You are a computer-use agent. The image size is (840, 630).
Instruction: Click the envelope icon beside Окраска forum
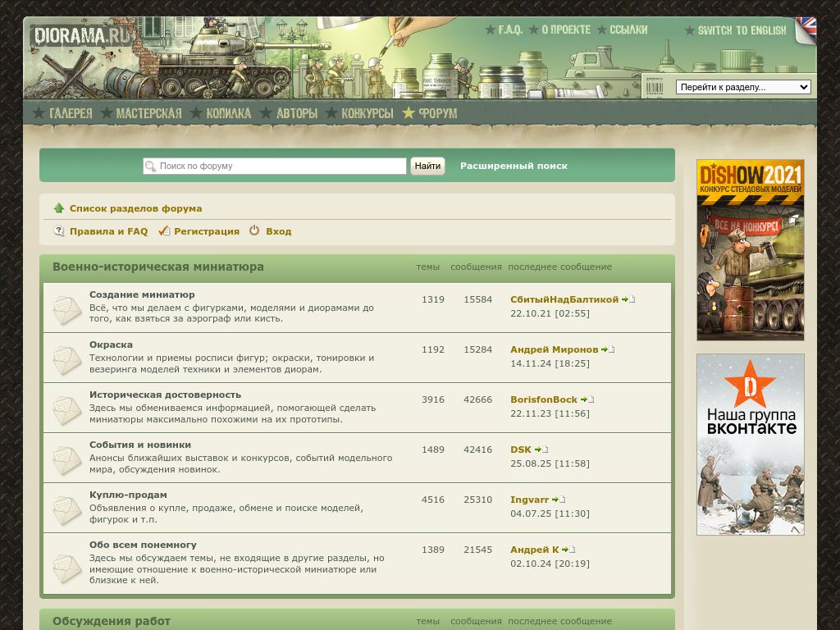(x=66, y=361)
